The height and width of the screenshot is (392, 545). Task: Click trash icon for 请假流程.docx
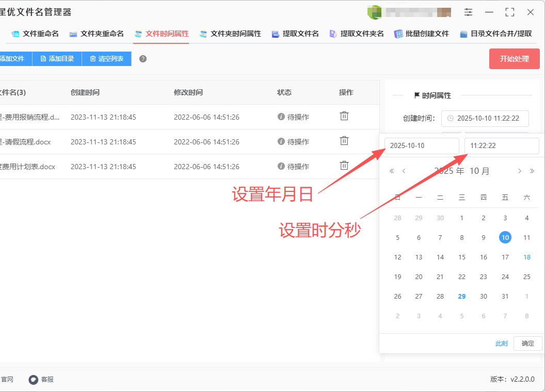(344, 141)
